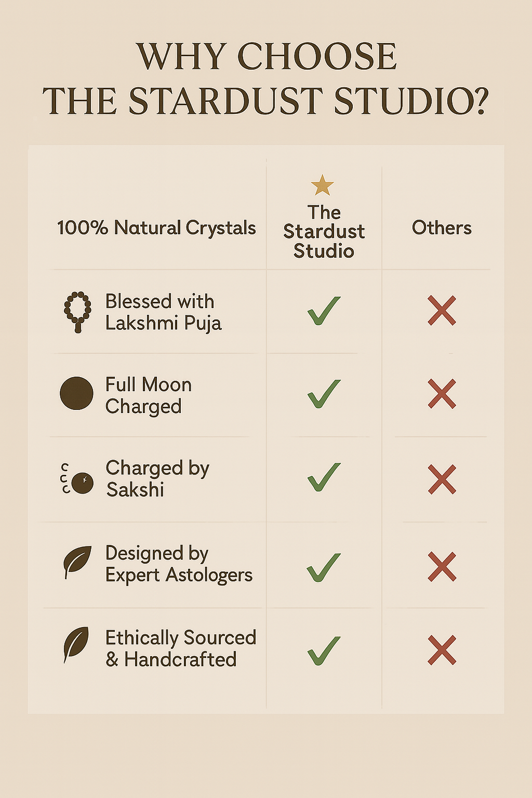
Task: Click the gold star above The Stardust Studio
Action: (x=322, y=185)
